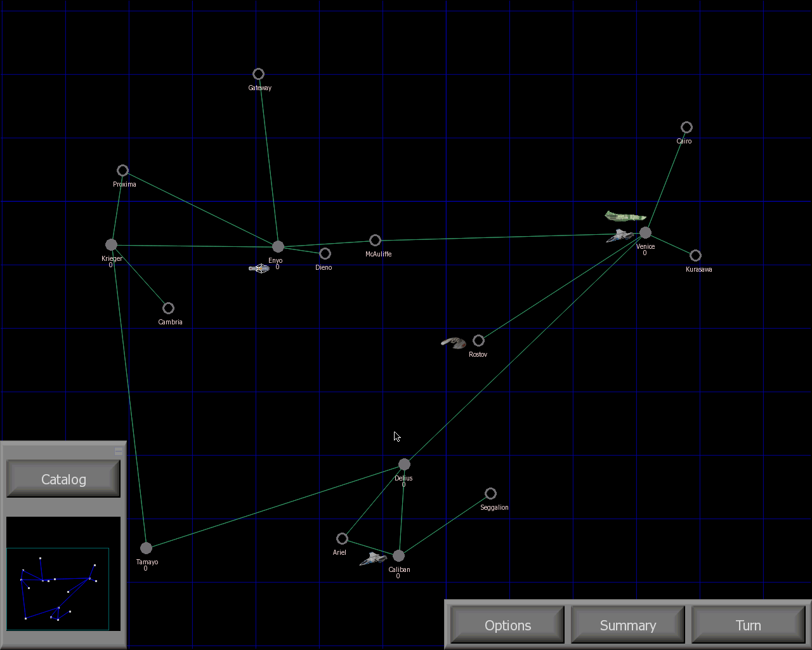This screenshot has width=812, height=650.
Task: Select the Krieger star node
Action: tap(111, 244)
